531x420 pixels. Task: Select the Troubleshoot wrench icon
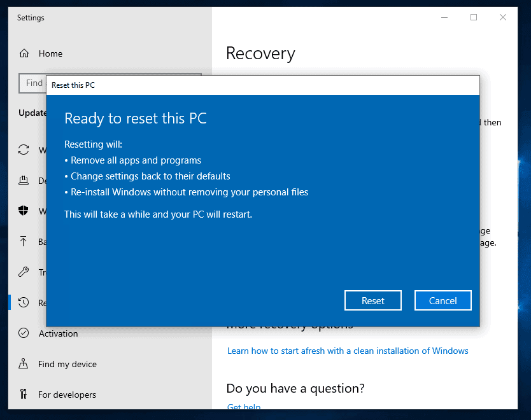(x=24, y=272)
